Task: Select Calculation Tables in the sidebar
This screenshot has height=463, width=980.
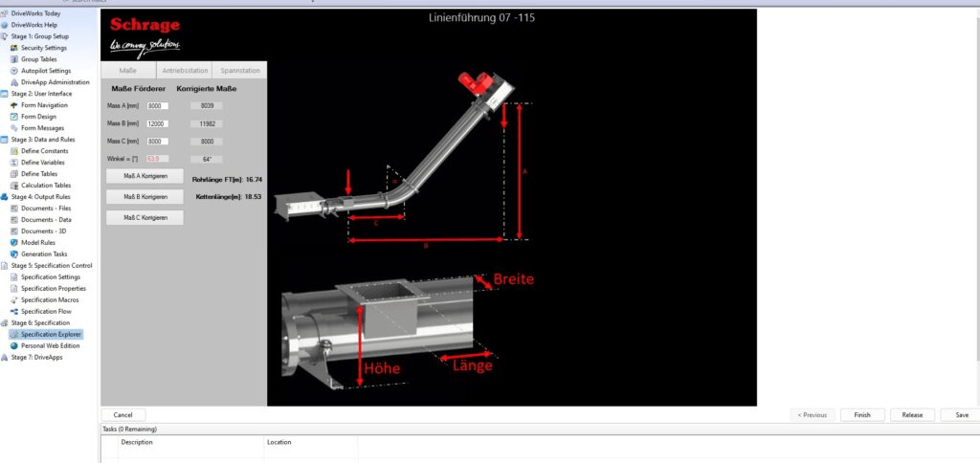Action: tap(46, 186)
